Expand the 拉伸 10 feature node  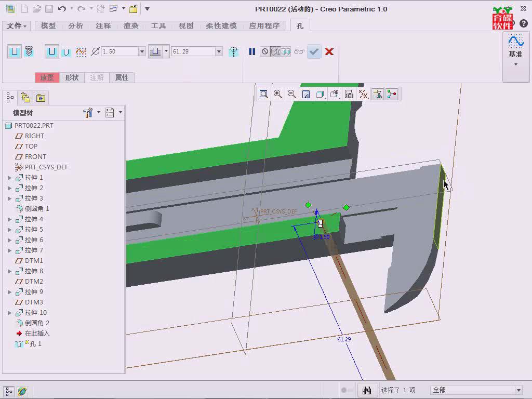point(9,313)
